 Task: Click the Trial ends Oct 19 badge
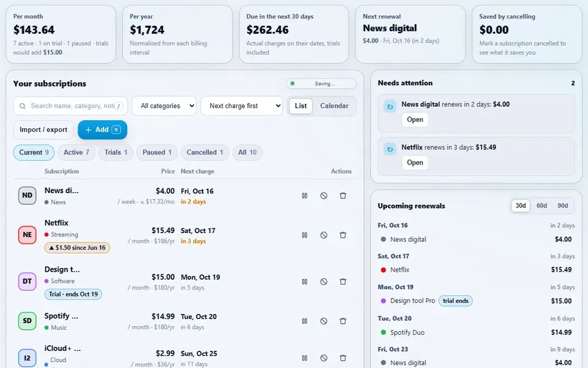point(73,294)
